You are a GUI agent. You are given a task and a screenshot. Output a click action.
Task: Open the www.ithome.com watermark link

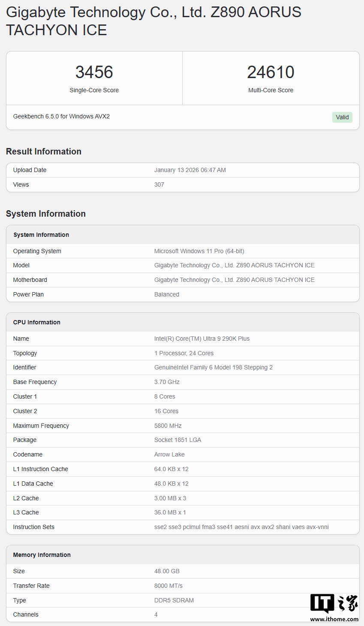(x=334, y=619)
